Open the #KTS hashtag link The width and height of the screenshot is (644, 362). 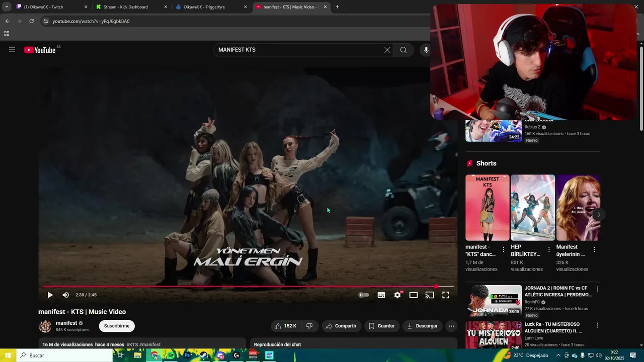[x=132, y=345]
